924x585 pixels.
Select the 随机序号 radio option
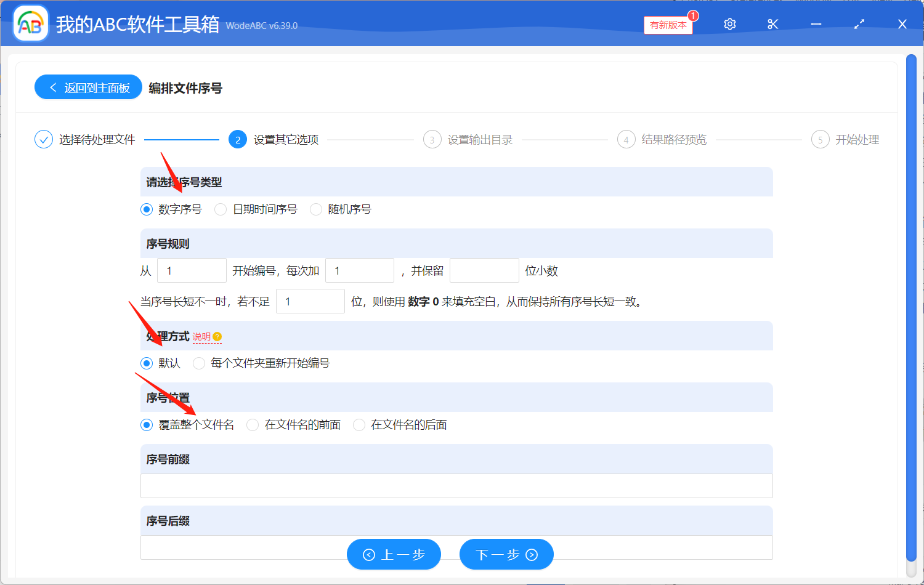tap(316, 209)
